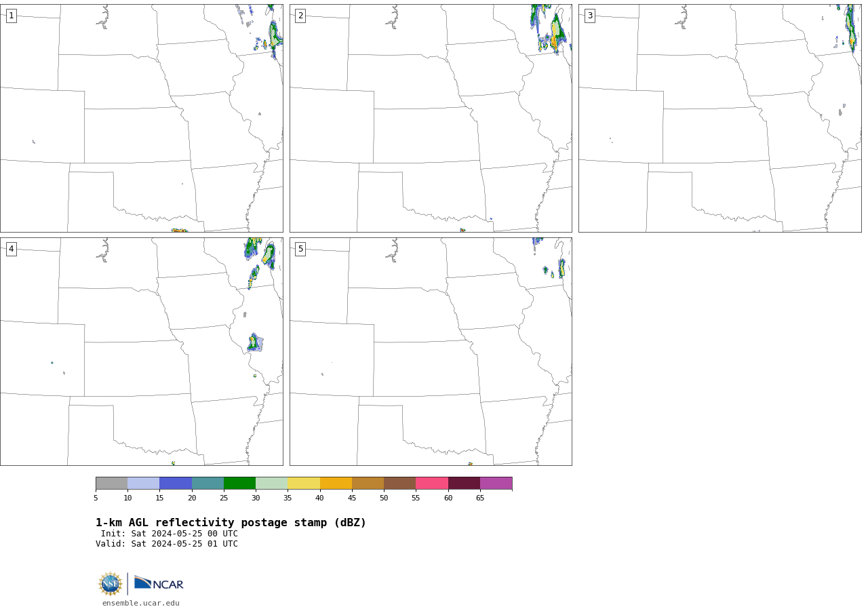Click the member label box numbered 4
This screenshot has height=611, width=868.
pyautogui.click(x=11, y=249)
